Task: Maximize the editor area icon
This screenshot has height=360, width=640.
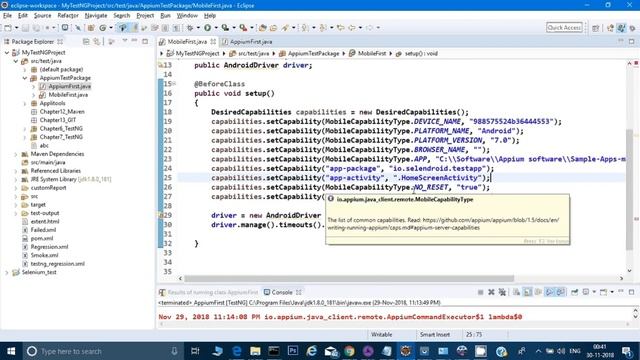Action: 631,42
